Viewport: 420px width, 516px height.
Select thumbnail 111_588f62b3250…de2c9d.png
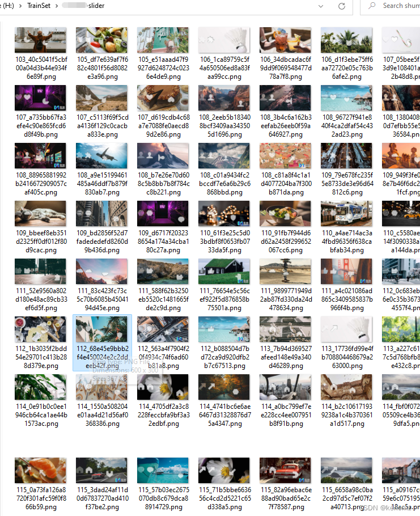coord(163,272)
